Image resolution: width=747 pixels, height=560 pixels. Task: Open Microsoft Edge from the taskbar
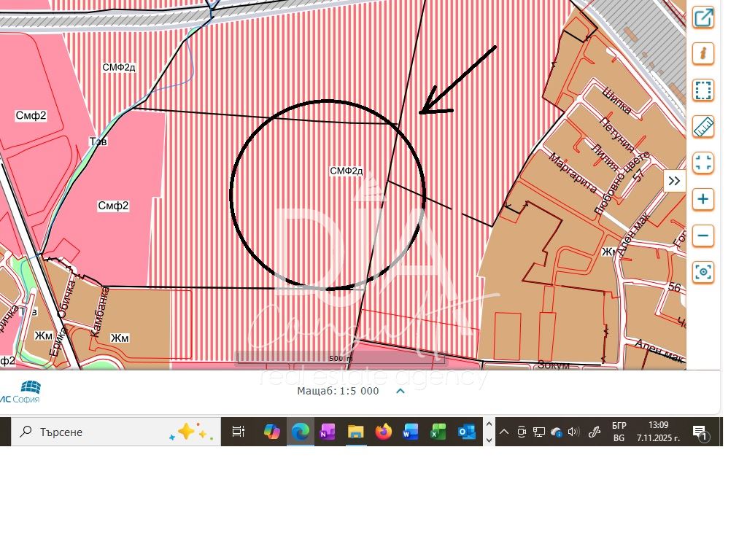[x=300, y=432]
